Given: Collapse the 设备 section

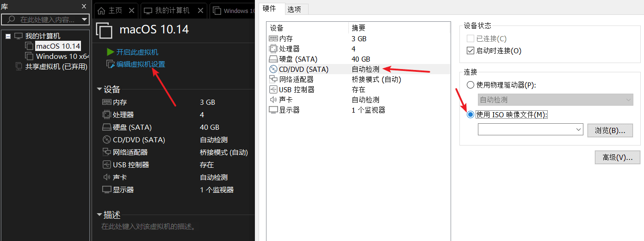Looking at the screenshot, I should click(99, 89).
